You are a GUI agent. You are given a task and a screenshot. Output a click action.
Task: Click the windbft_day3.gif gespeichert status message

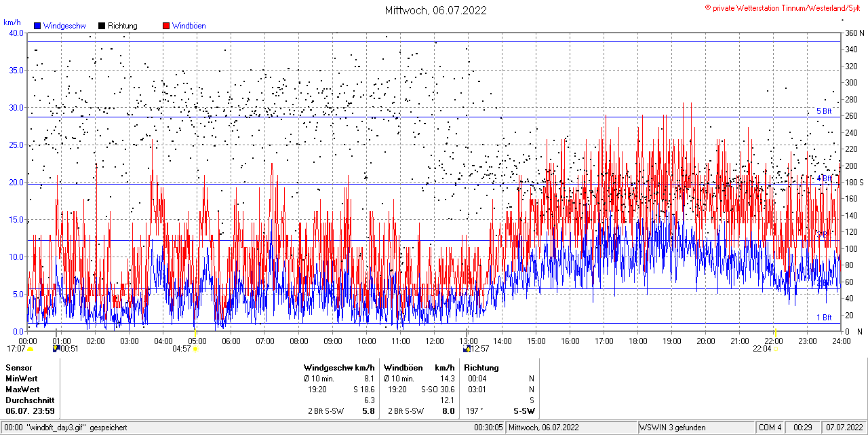pyautogui.click(x=64, y=428)
